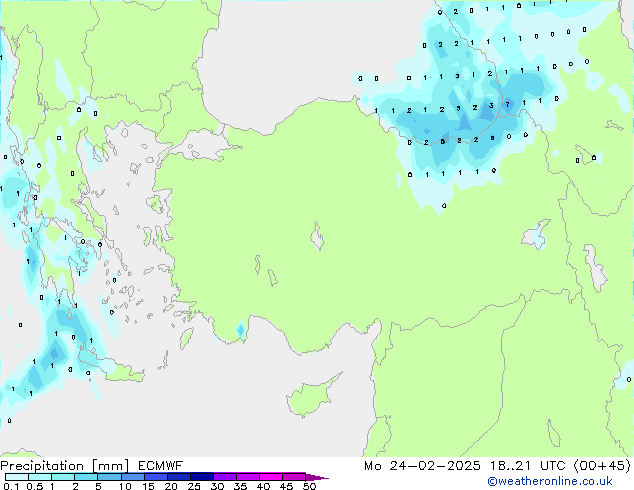Viewport: 634px width, 490px height.
Task: Select the 45–50 mm legend color swatch
Action: [294, 477]
